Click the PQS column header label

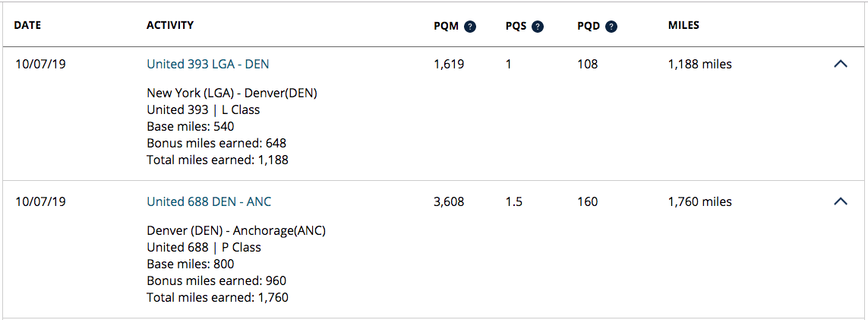tap(516, 27)
